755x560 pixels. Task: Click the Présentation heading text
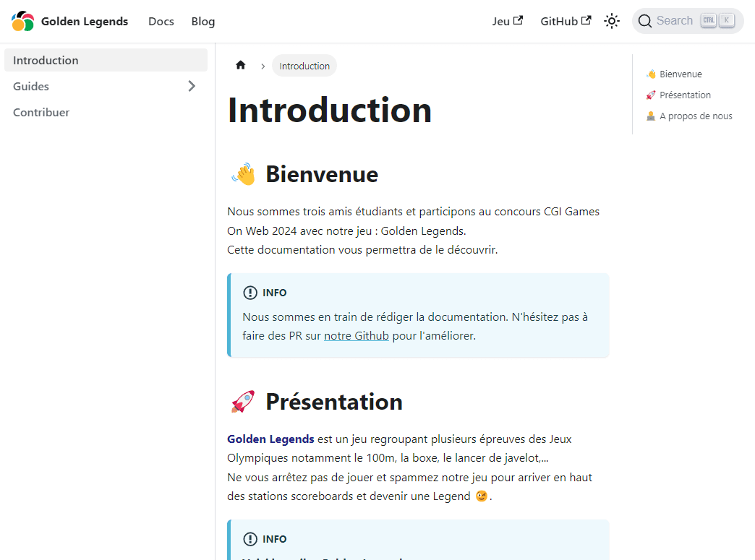pyautogui.click(x=334, y=402)
